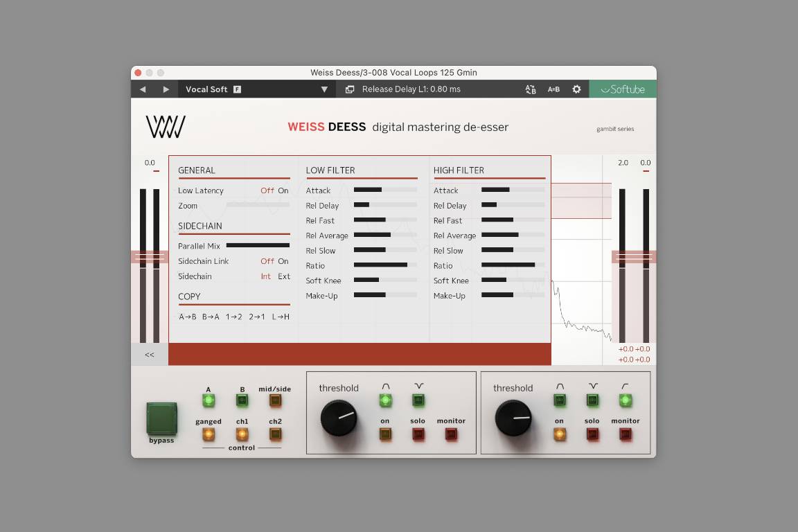Set Sidechain Link to Off
This screenshot has width=798, height=532.
coord(267,261)
